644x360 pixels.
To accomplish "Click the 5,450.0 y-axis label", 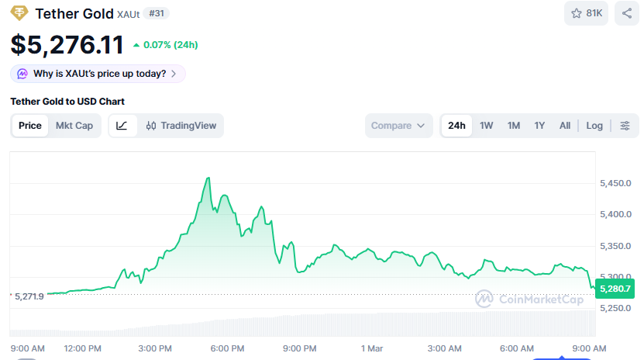I will (x=615, y=183).
